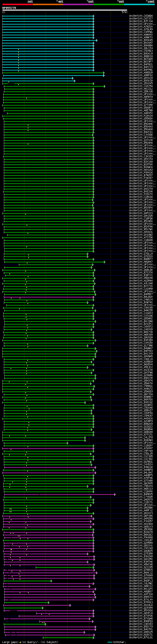
Task: Open hit UniRef100_A7NZG0
Action: click(x=141, y=27)
